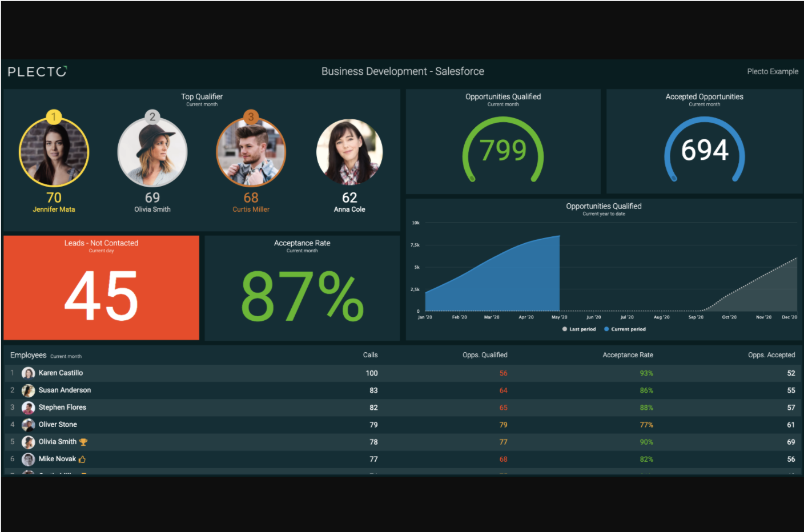Click Karen Castillo's Opps. Qualified value 56
The height and width of the screenshot is (532, 804).
coord(503,373)
